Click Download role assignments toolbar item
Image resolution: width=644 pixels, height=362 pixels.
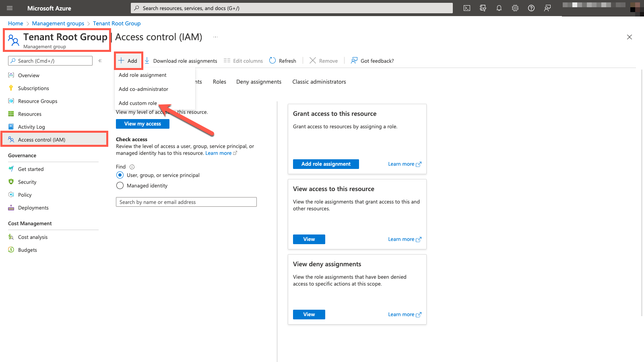pyautogui.click(x=181, y=61)
